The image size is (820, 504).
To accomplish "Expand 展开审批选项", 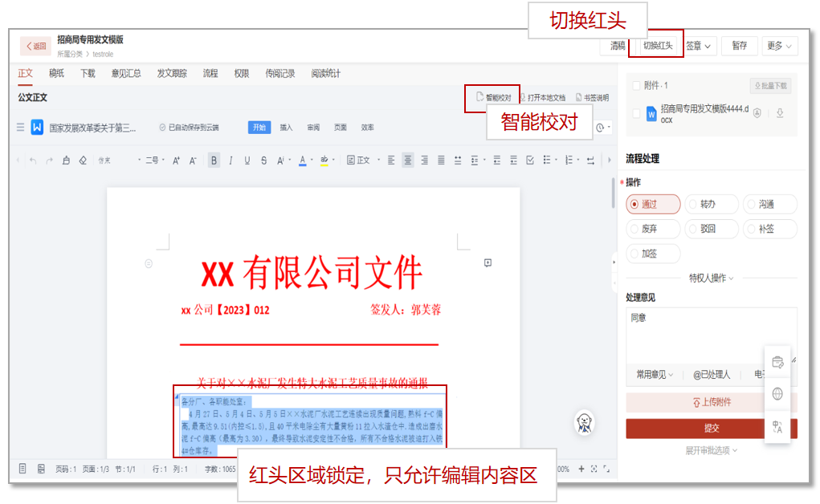I will [x=712, y=450].
